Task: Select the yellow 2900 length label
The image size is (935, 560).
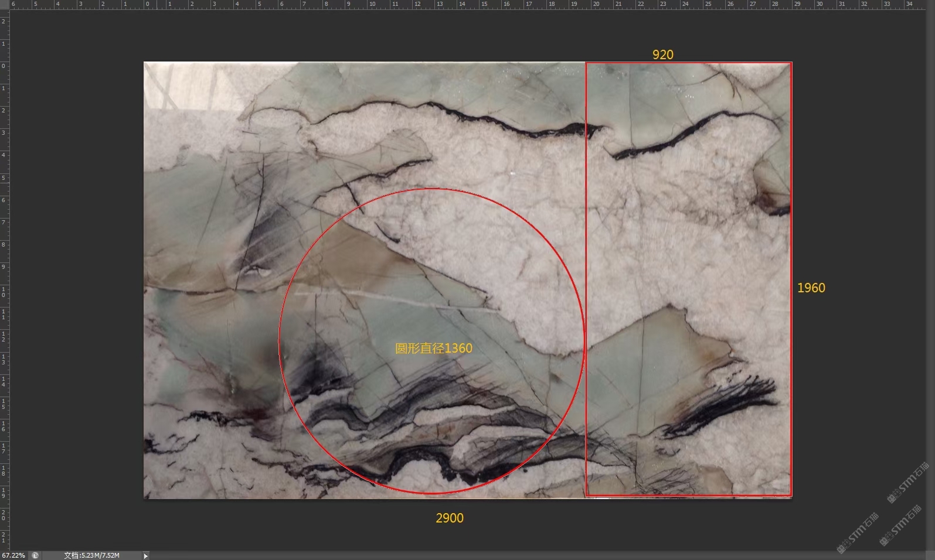Action: [x=449, y=518]
